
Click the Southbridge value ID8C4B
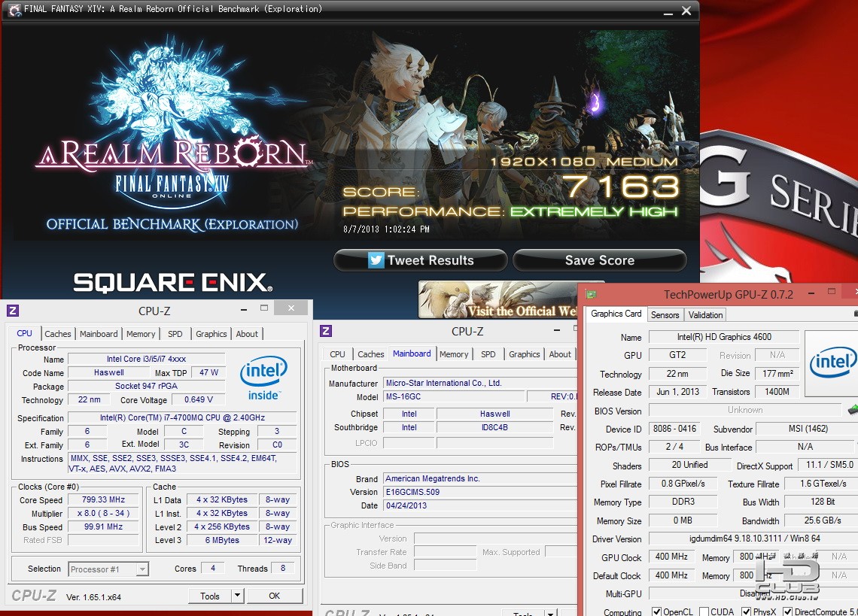coord(494,427)
